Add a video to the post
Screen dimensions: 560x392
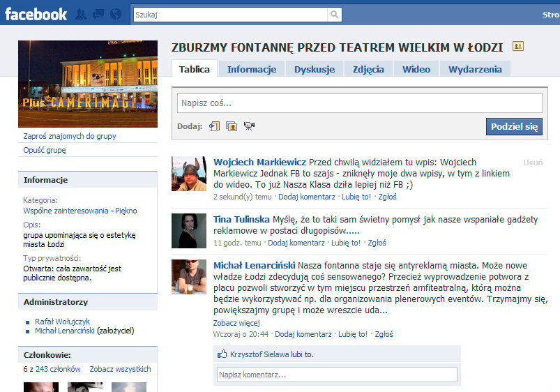(249, 126)
